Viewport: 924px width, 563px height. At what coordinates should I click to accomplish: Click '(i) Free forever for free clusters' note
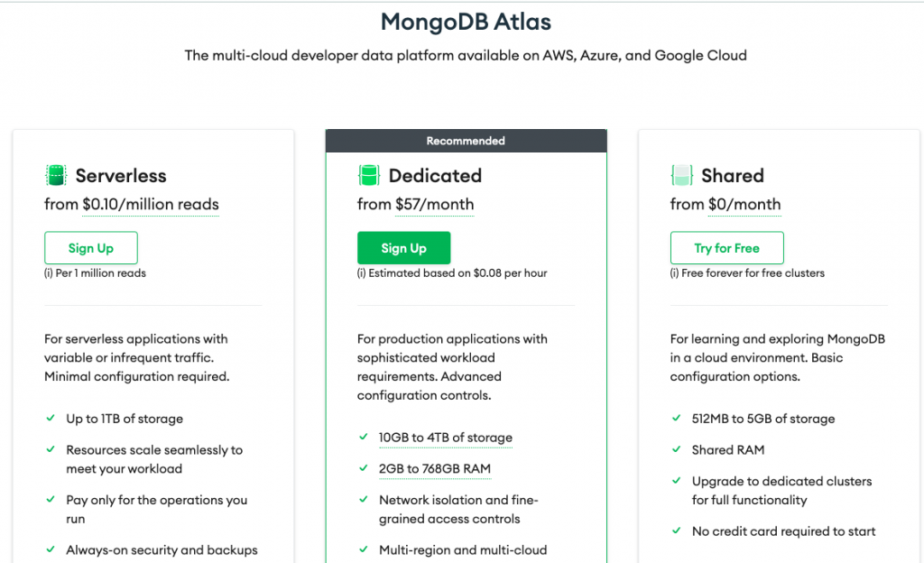coord(747,273)
